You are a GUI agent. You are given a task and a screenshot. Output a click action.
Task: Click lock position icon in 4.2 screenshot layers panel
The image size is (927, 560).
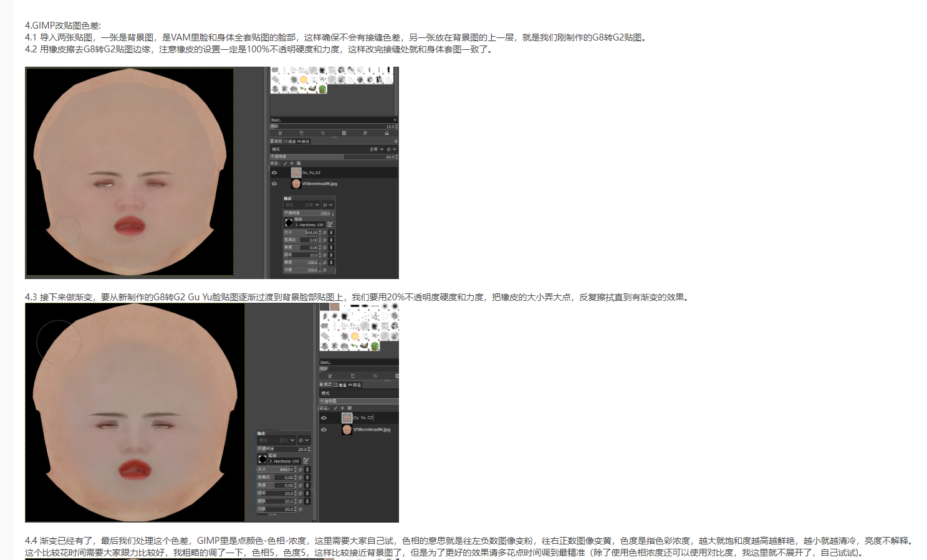(292, 163)
